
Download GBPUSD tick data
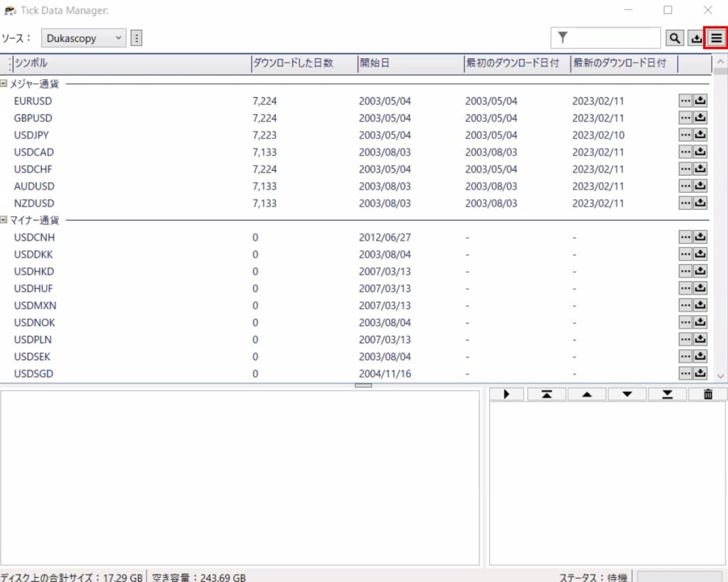pyautogui.click(x=700, y=118)
